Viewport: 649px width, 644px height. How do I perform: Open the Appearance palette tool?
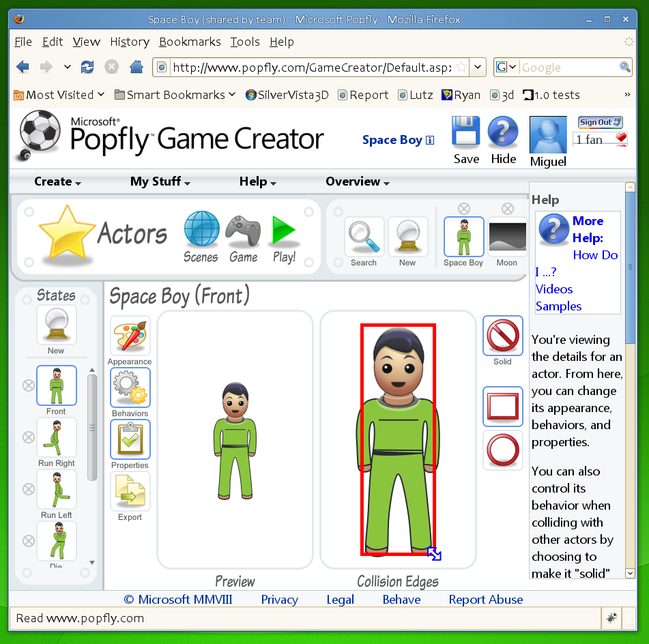tap(130, 336)
